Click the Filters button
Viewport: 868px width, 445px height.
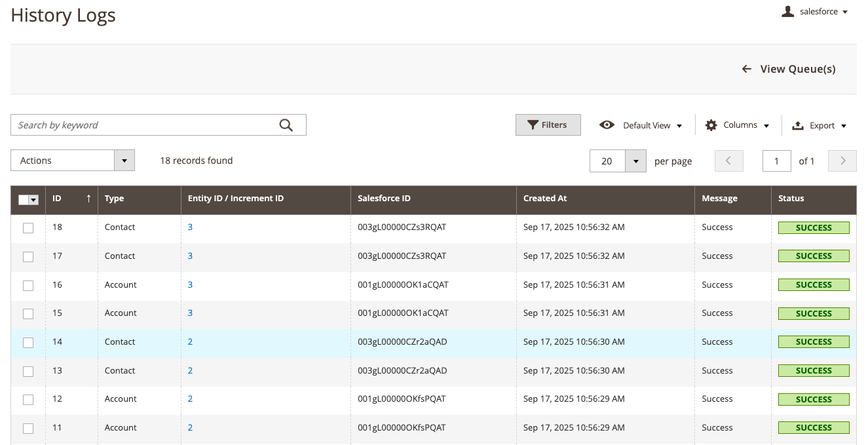click(548, 125)
